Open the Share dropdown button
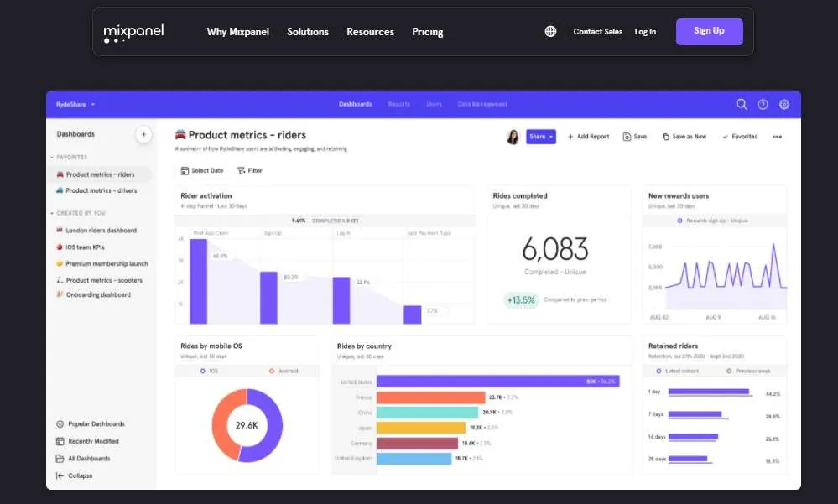838x504 pixels. 541,137
